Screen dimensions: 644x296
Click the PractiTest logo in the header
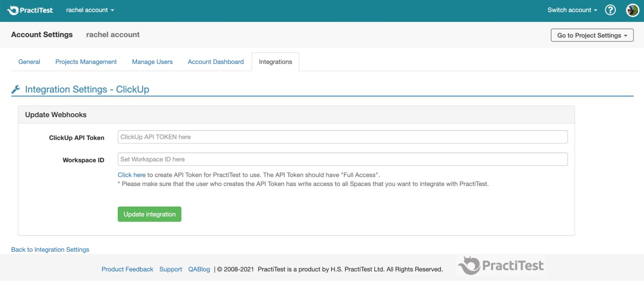tap(30, 10)
